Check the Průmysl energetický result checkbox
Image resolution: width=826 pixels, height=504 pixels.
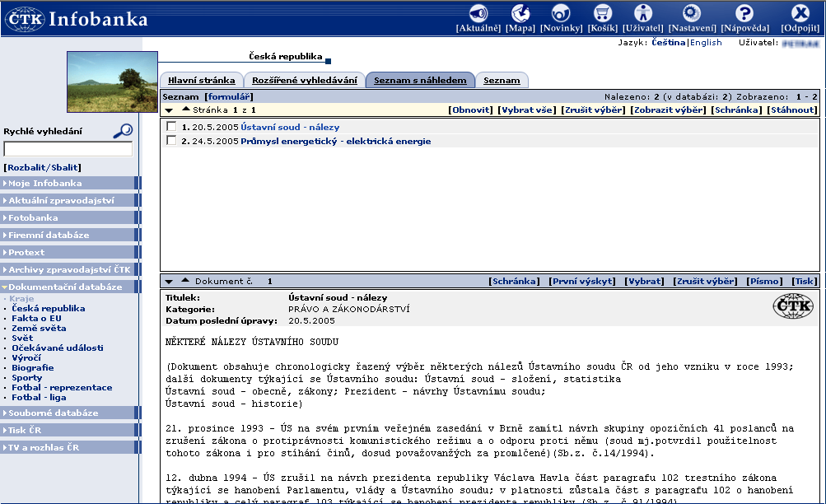pyautogui.click(x=171, y=141)
